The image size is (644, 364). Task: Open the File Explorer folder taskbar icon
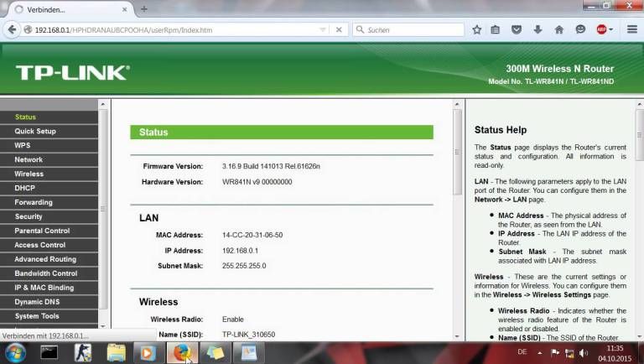point(117,353)
